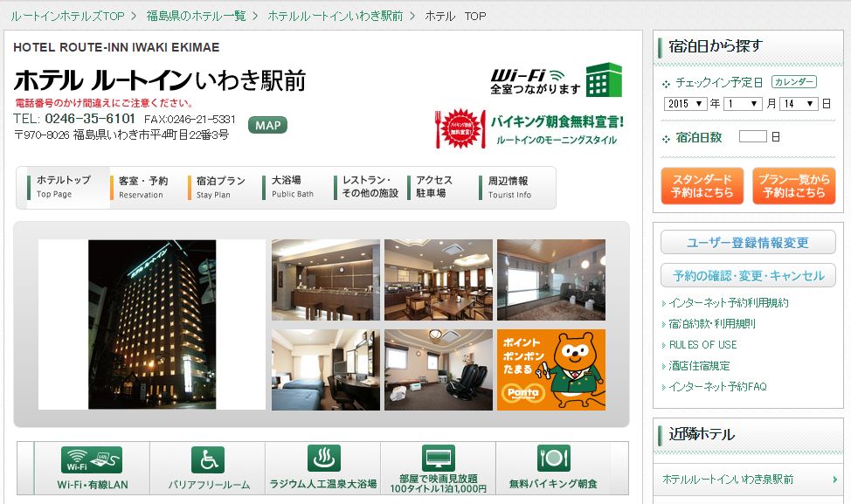Click the green hotel building icon
This screenshot has width=851, height=504.
(x=604, y=79)
